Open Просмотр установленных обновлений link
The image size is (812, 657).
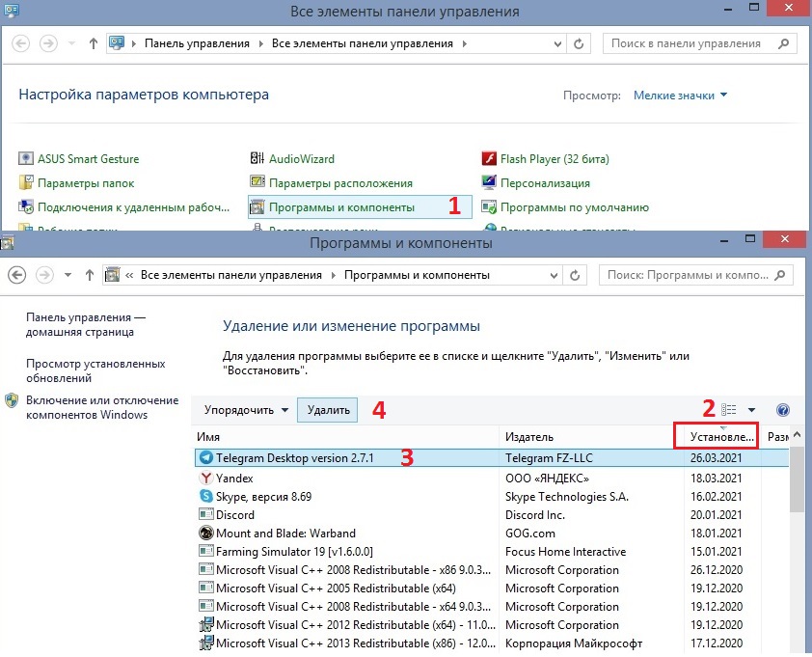pyautogui.click(x=95, y=370)
